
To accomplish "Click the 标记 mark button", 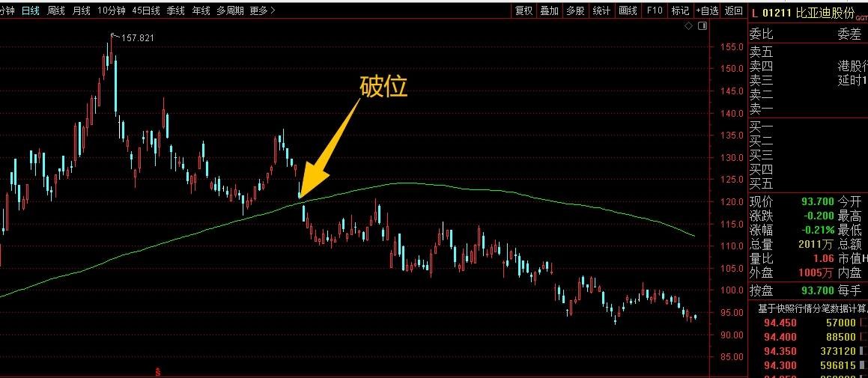I will (x=680, y=10).
